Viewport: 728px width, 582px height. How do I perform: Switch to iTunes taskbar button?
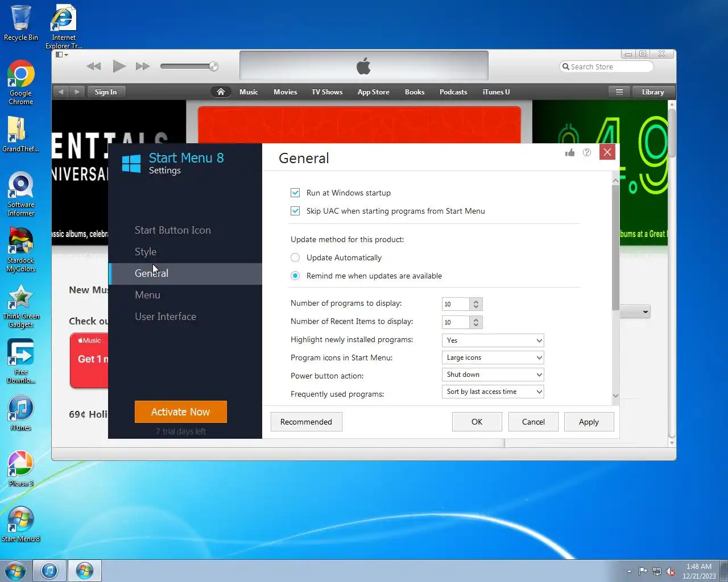click(49, 571)
